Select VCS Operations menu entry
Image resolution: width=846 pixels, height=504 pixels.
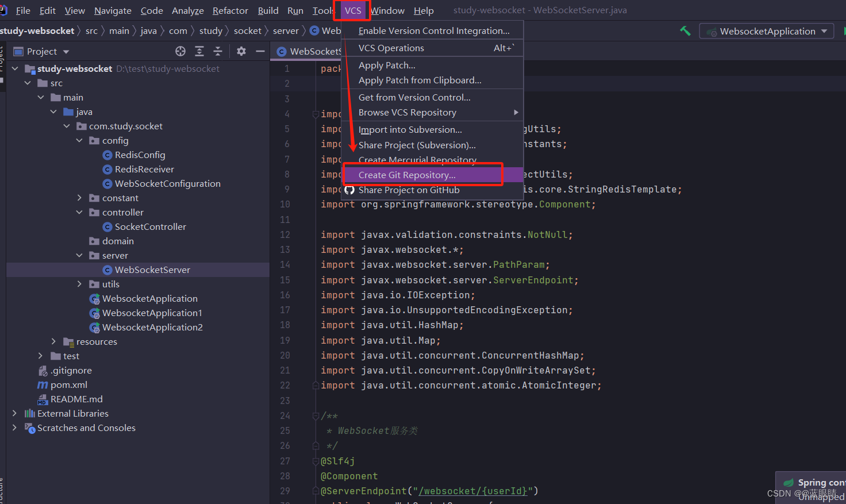432,48
